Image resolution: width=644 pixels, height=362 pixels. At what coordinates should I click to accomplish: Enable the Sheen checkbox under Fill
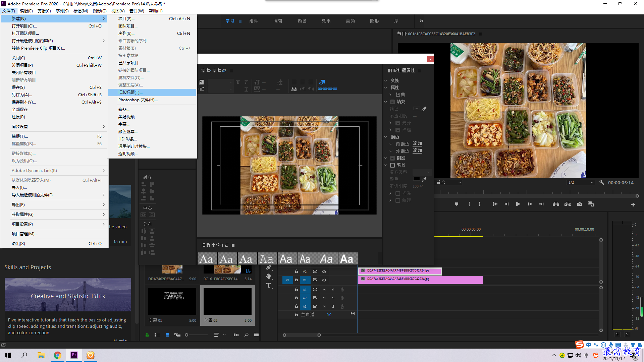[x=398, y=123]
